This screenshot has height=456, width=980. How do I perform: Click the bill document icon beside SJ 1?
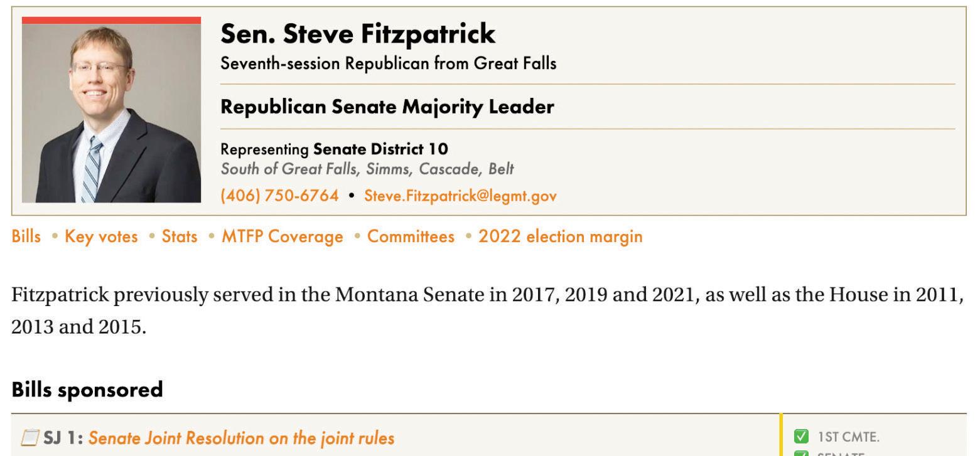pos(30,437)
